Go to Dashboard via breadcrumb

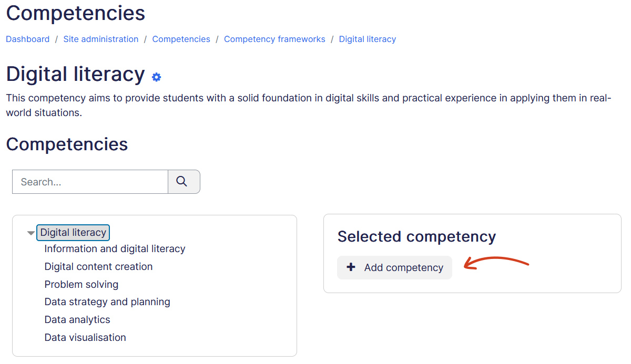(x=28, y=39)
